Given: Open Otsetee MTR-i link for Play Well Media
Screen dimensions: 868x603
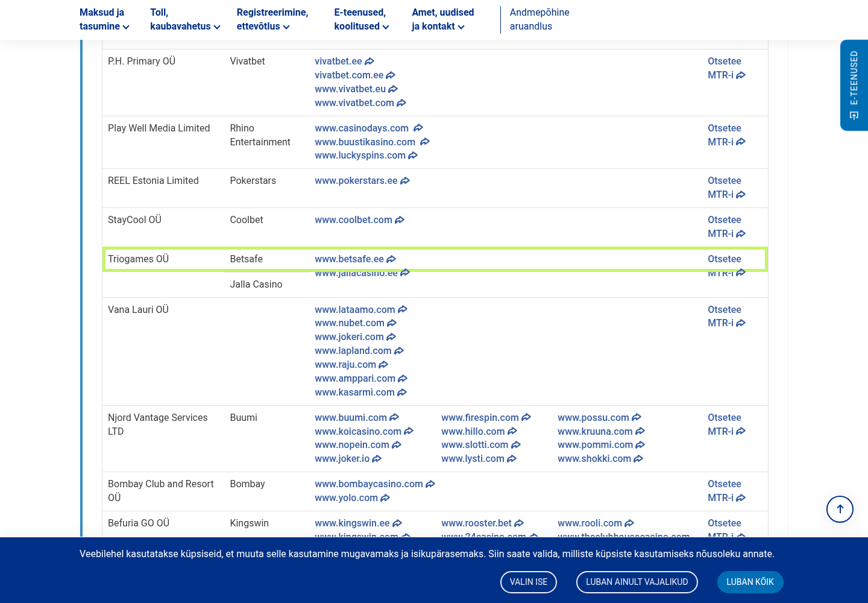Looking at the screenshot, I should pyautogui.click(x=726, y=135).
